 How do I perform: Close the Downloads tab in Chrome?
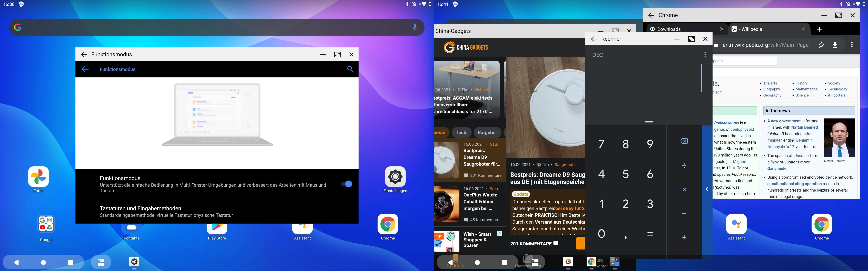click(721, 29)
